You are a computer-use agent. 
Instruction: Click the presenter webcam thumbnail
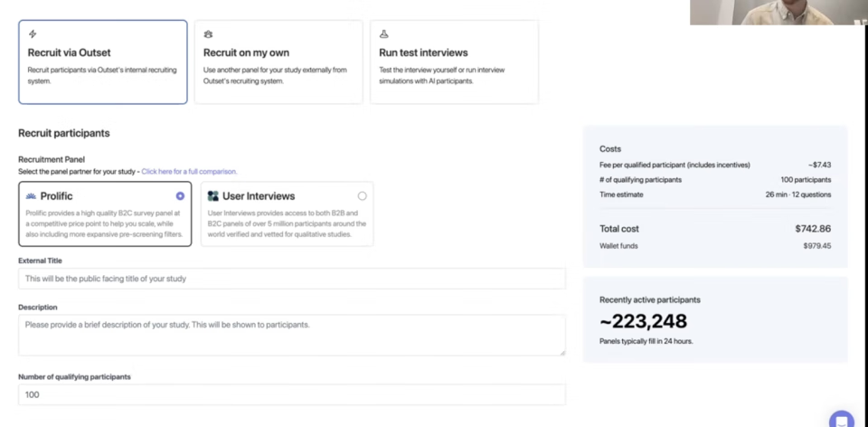click(x=778, y=12)
